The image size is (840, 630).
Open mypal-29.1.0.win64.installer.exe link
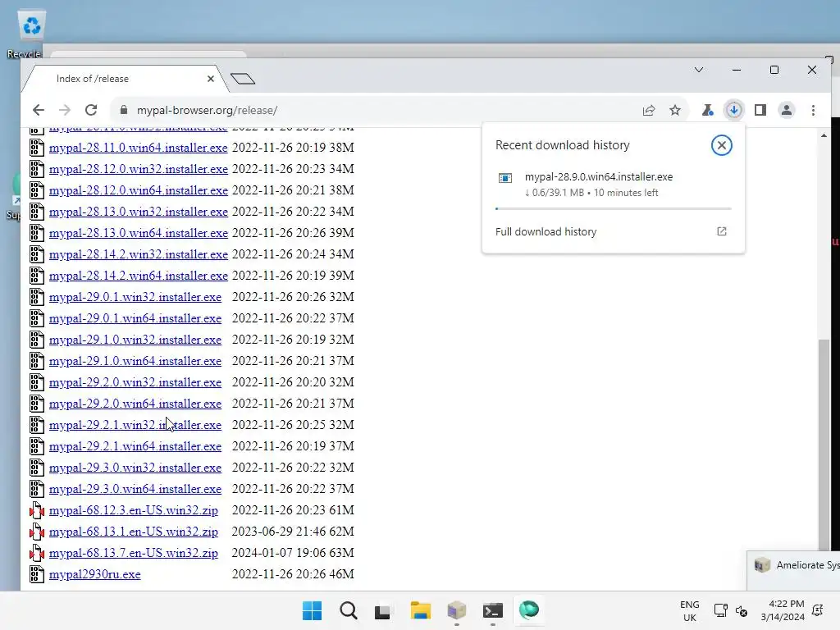[135, 362]
